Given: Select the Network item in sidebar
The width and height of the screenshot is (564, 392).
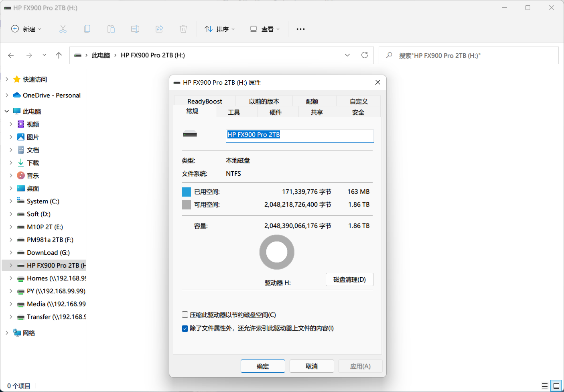Looking at the screenshot, I should (x=24, y=333).
